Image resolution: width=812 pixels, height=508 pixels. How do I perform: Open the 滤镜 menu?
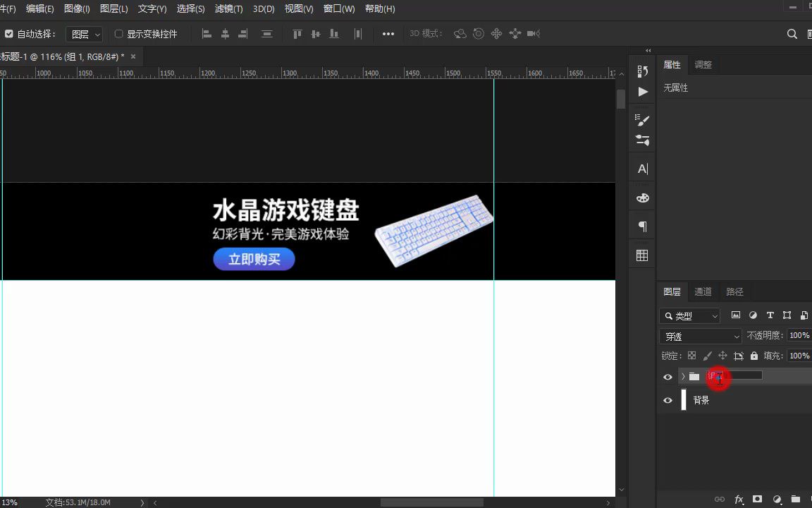tap(228, 8)
